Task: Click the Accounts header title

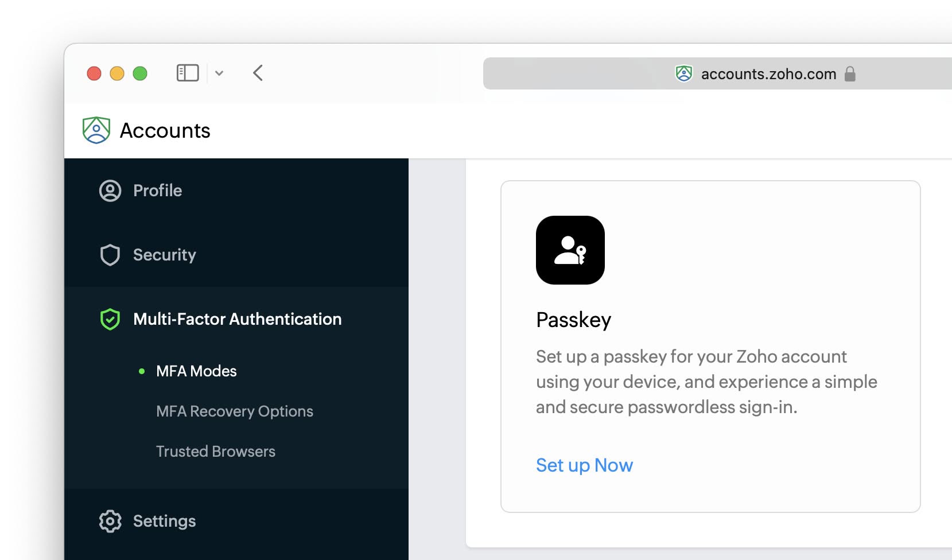Action: pyautogui.click(x=165, y=131)
